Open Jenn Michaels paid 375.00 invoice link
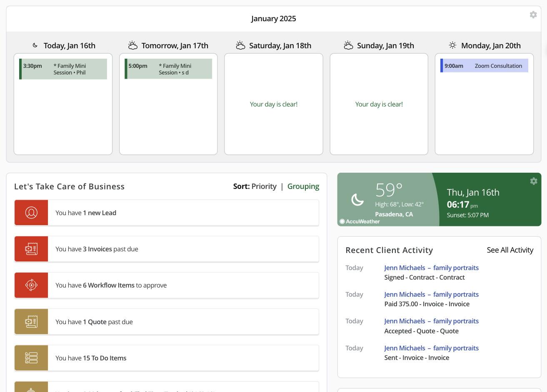The image size is (547, 392). click(x=431, y=295)
